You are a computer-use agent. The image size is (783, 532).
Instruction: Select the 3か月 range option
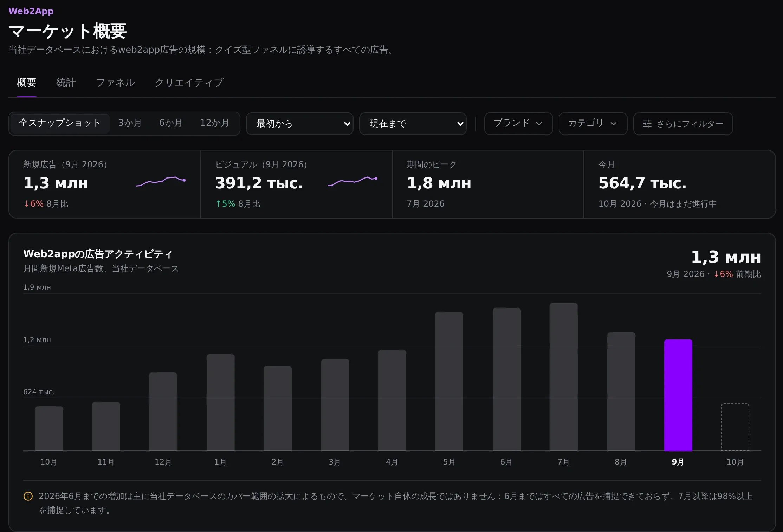tap(130, 123)
